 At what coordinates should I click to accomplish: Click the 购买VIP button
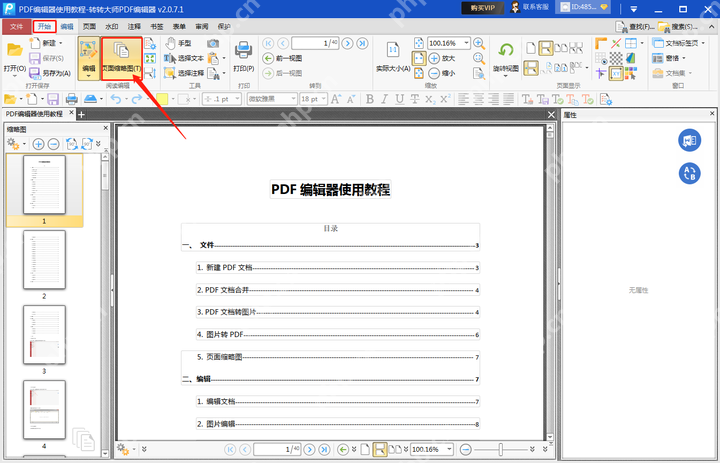(x=483, y=8)
